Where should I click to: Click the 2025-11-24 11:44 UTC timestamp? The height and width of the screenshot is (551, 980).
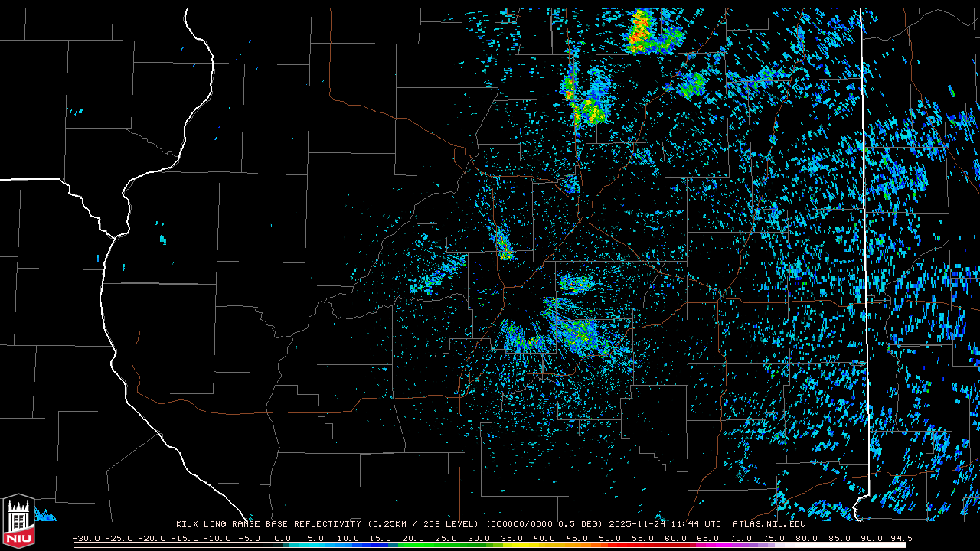click(665, 524)
